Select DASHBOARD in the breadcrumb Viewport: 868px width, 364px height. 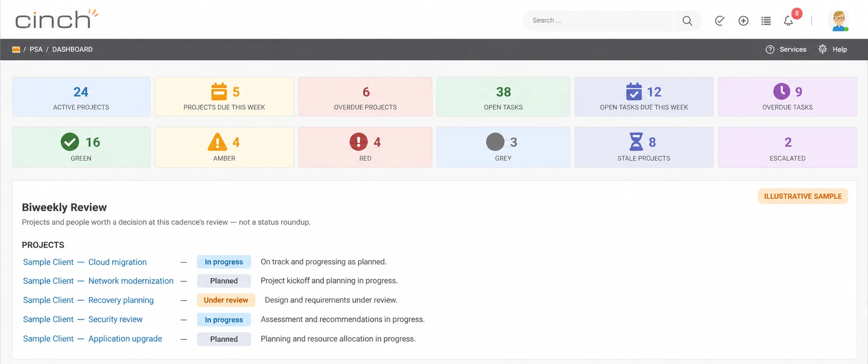click(x=72, y=49)
